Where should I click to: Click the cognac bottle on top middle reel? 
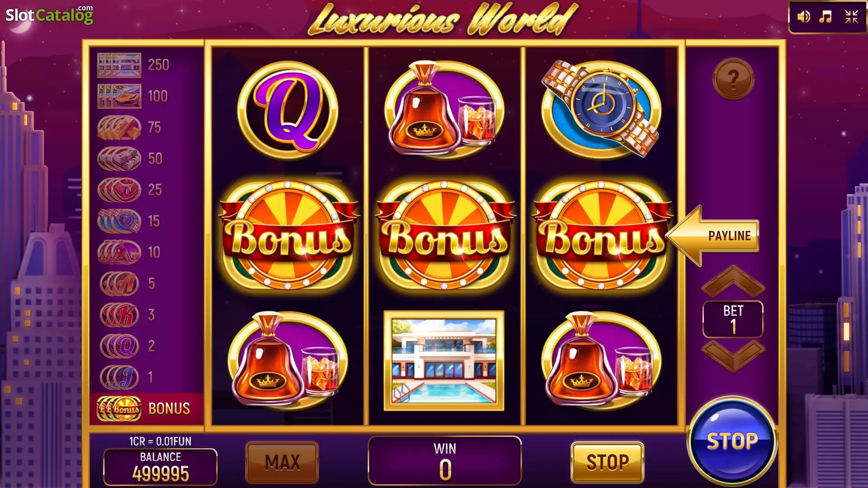[x=444, y=110]
